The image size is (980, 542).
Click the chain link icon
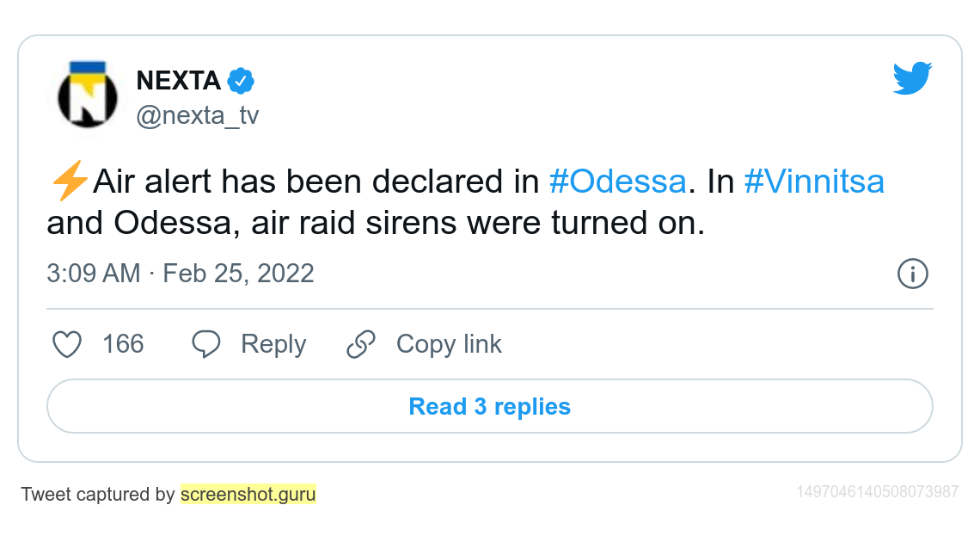[361, 344]
